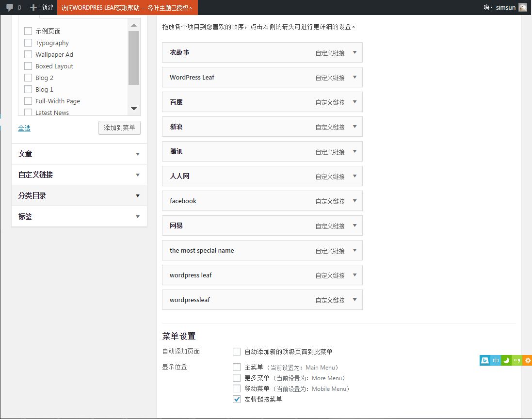Viewport: 532px width, 419px height.
Task: Check the 更多菜单 location checkbox
Action: click(237, 378)
